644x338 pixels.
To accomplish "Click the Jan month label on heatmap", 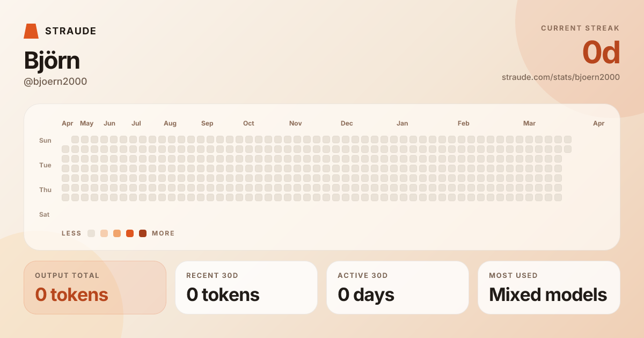I will click(402, 123).
